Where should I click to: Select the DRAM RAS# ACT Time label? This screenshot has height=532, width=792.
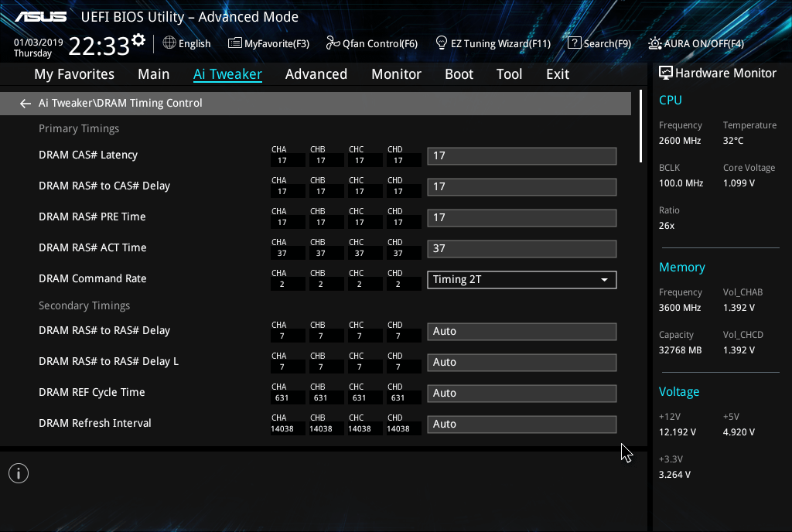(x=93, y=248)
